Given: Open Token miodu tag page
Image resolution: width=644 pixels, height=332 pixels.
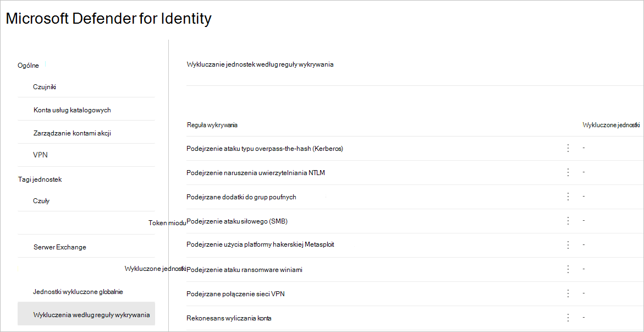Looking at the screenshot, I should pyautogui.click(x=167, y=223).
